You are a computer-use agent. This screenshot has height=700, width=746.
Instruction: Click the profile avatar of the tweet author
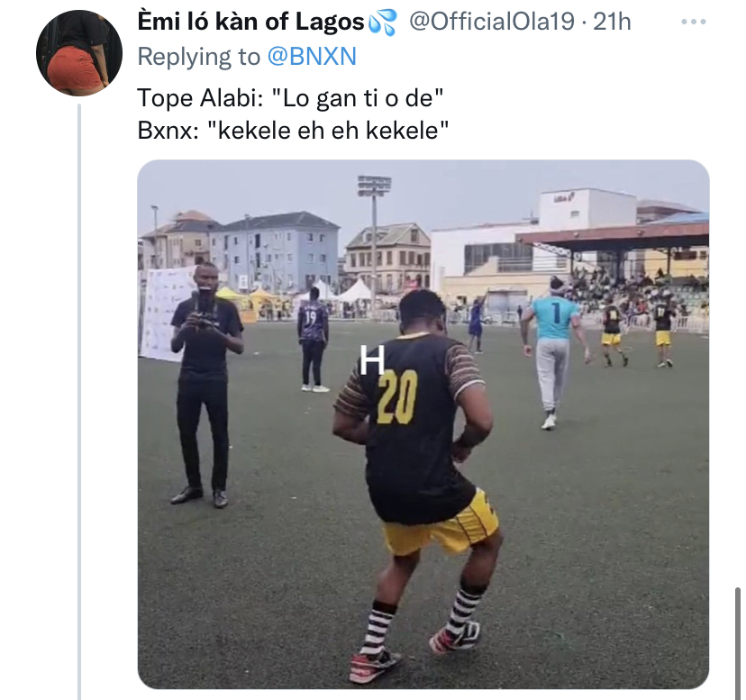[79, 53]
